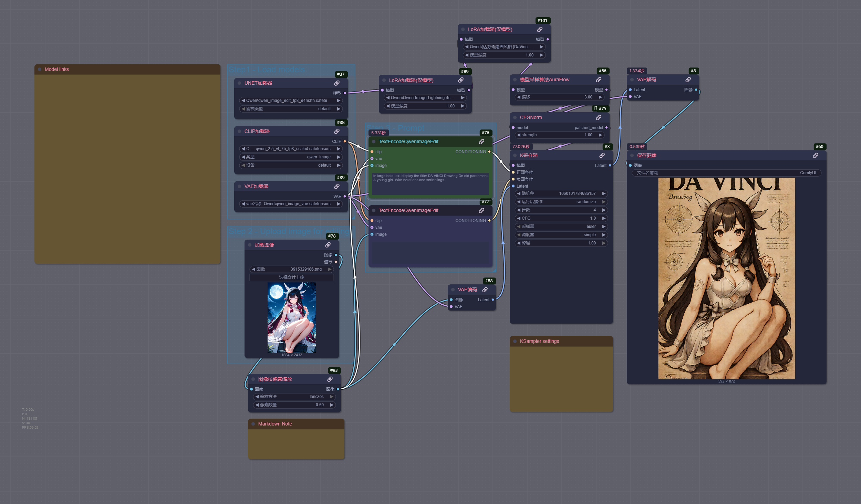This screenshot has width=861, height=504.
Task: Collapse the K采样器 node via its dot
Action: [515, 155]
